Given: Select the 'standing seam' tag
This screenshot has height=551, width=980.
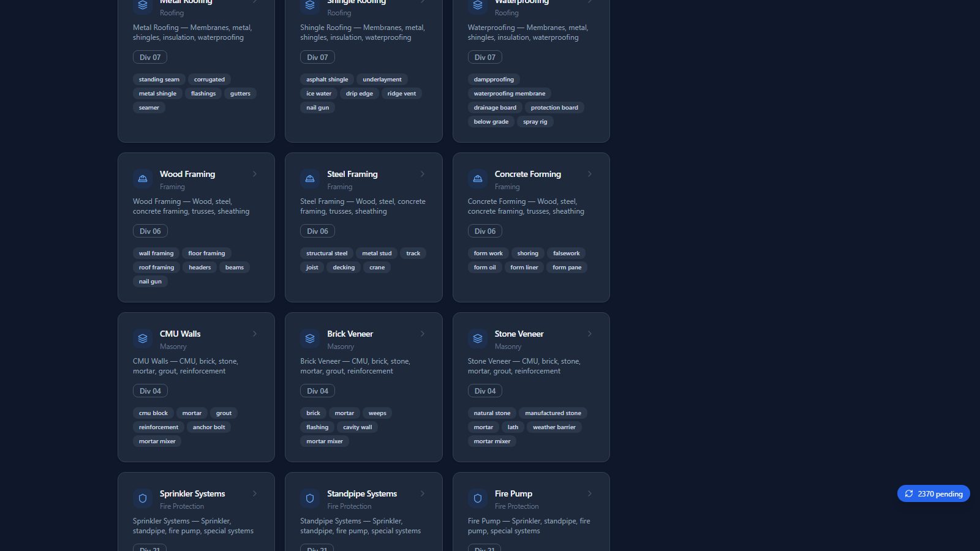Looking at the screenshot, I should click(x=159, y=79).
